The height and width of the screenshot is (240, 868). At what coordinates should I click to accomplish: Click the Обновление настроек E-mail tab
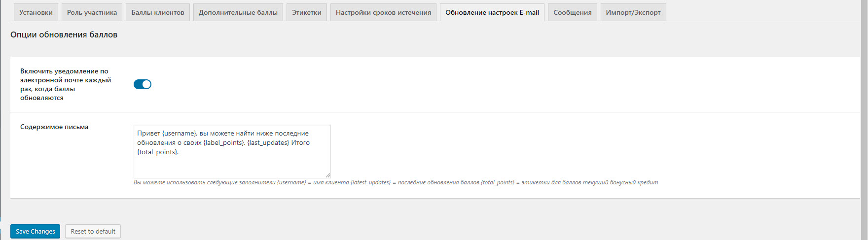click(492, 12)
